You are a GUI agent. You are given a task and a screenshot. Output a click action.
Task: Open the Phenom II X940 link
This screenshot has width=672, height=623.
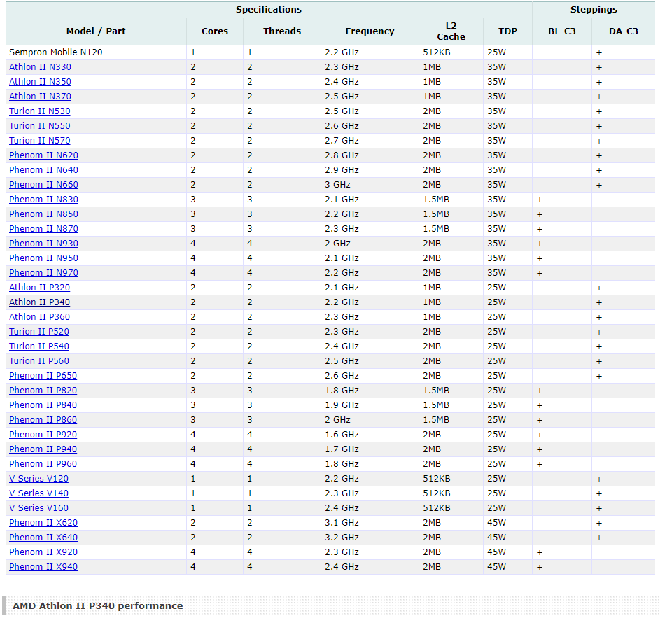coord(43,567)
